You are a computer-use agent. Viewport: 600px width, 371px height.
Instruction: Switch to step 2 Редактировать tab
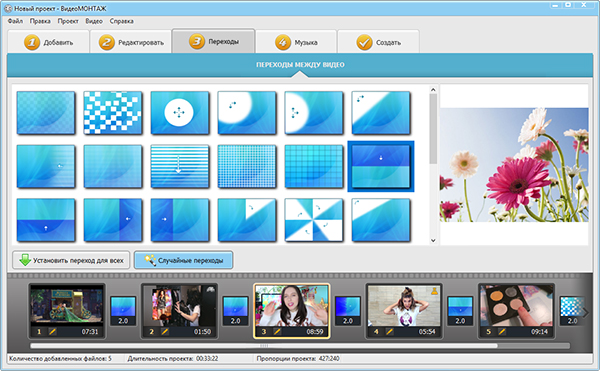pyautogui.click(x=131, y=42)
